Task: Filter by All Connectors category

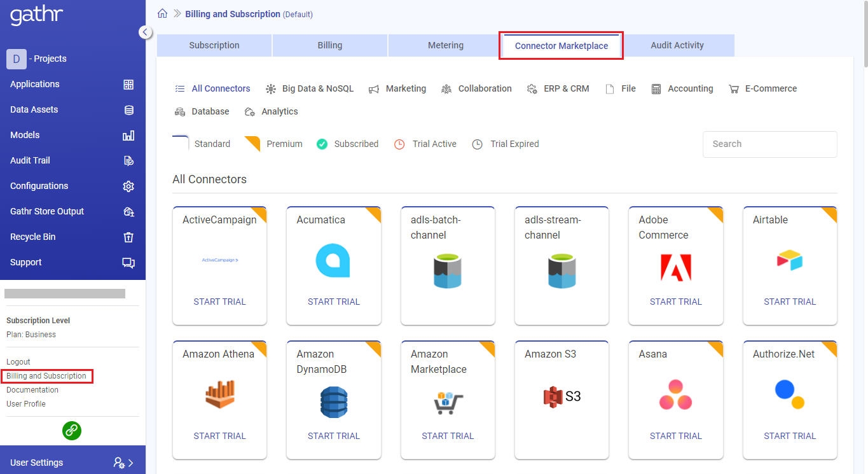Action: pyautogui.click(x=212, y=88)
